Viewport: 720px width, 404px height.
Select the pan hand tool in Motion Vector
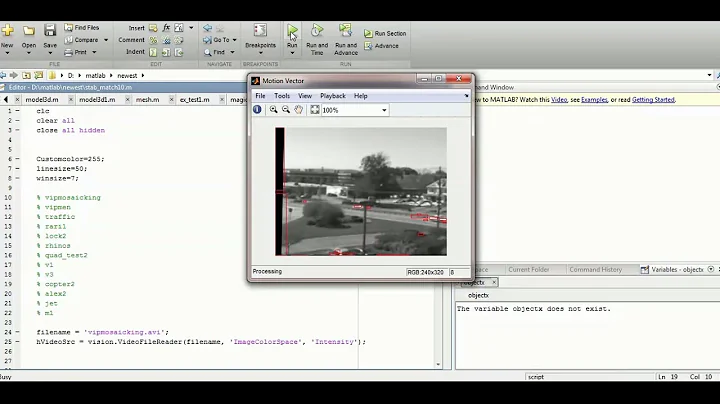pos(298,110)
